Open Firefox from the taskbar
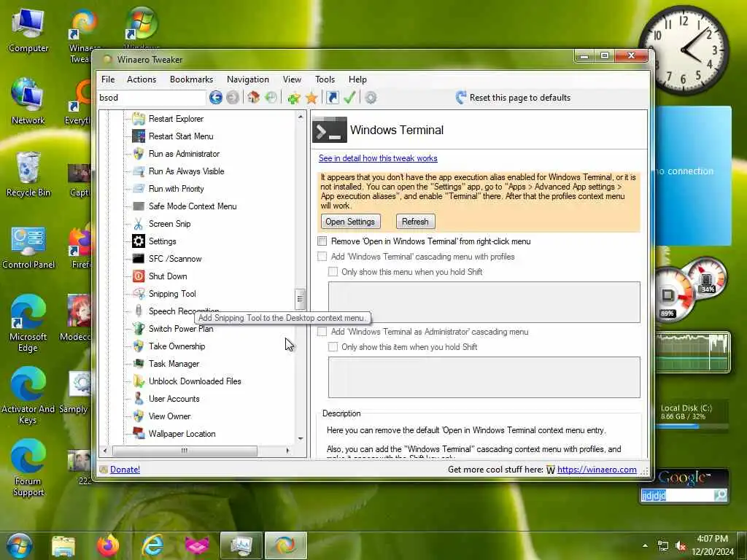Screen dimensions: 747x560 tap(108, 545)
